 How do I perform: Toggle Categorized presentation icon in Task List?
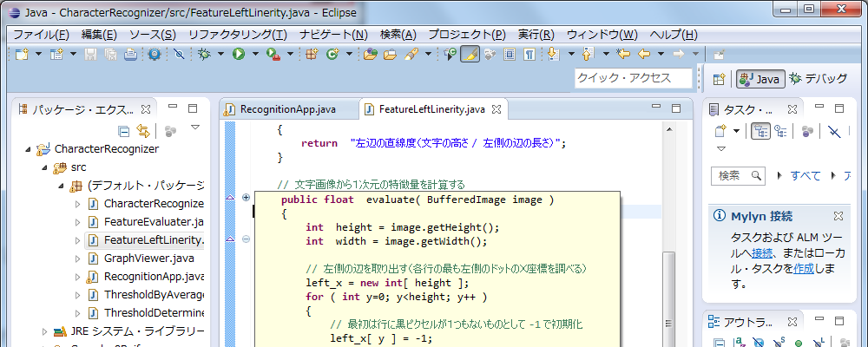[x=760, y=131]
